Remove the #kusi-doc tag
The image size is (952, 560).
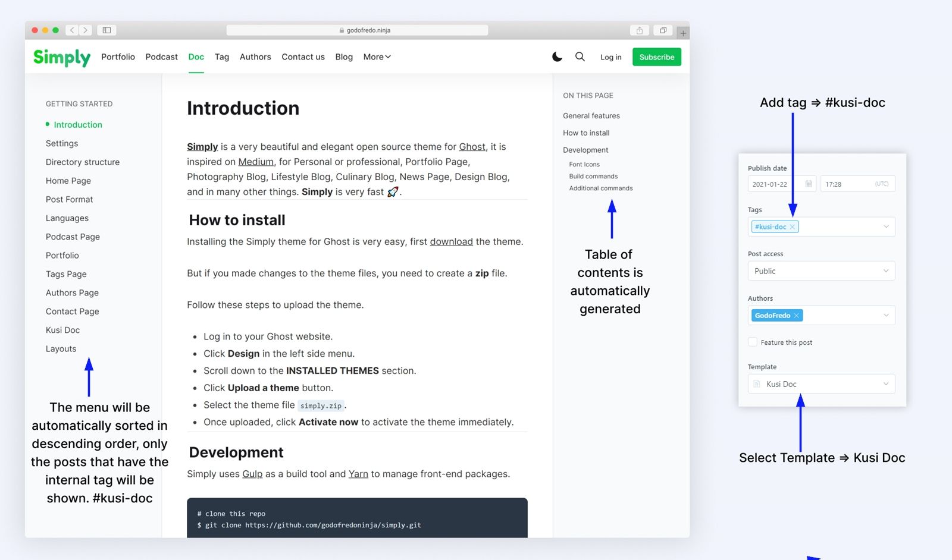tap(792, 227)
